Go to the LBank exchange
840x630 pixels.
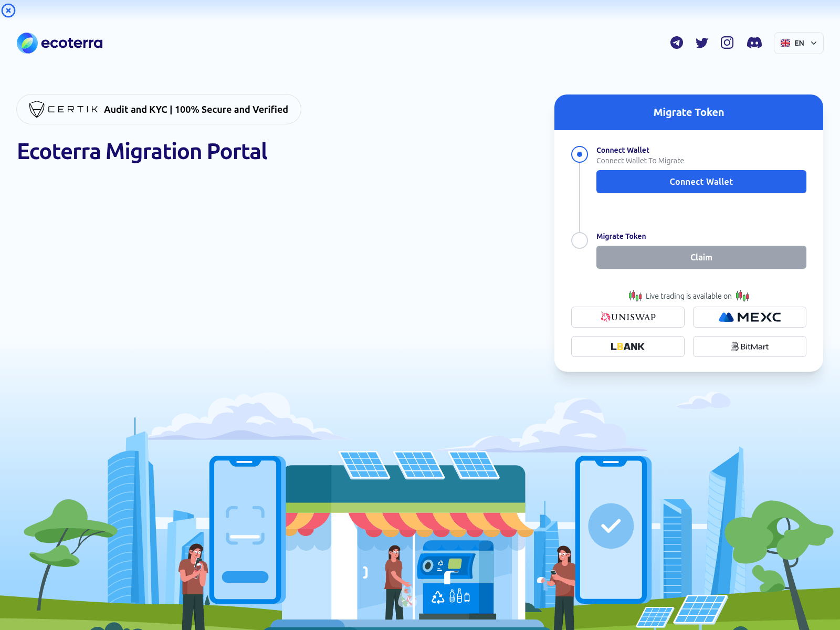(x=627, y=346)
